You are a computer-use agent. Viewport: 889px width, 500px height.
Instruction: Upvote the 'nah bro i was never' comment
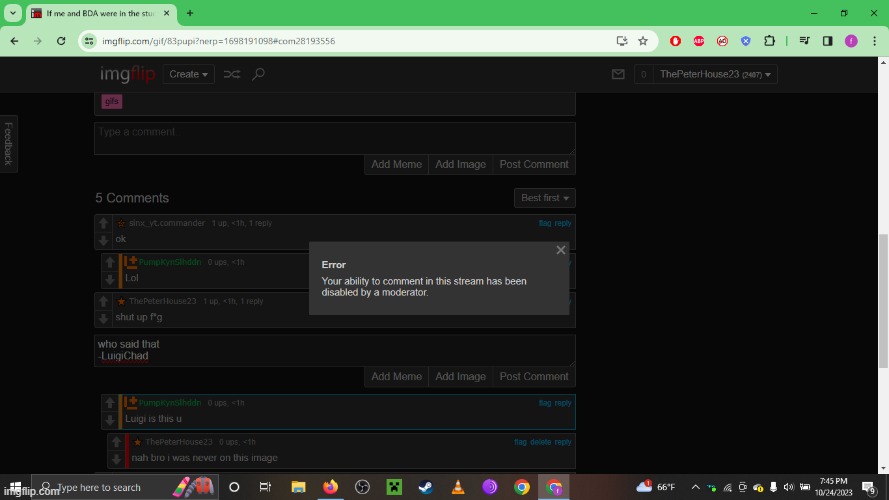click(116, 442)
